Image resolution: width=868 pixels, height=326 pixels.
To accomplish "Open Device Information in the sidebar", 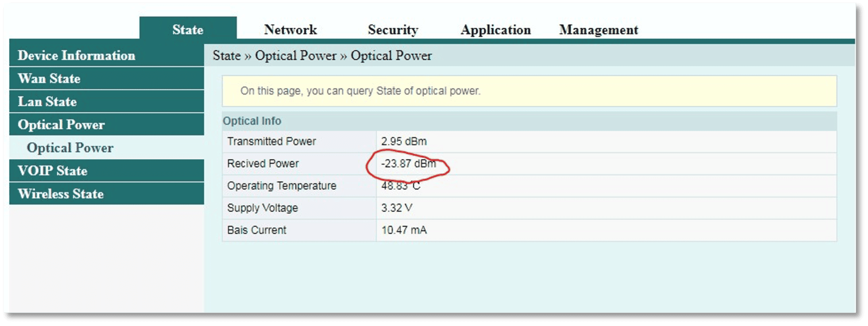I will [x=77, y=55].
